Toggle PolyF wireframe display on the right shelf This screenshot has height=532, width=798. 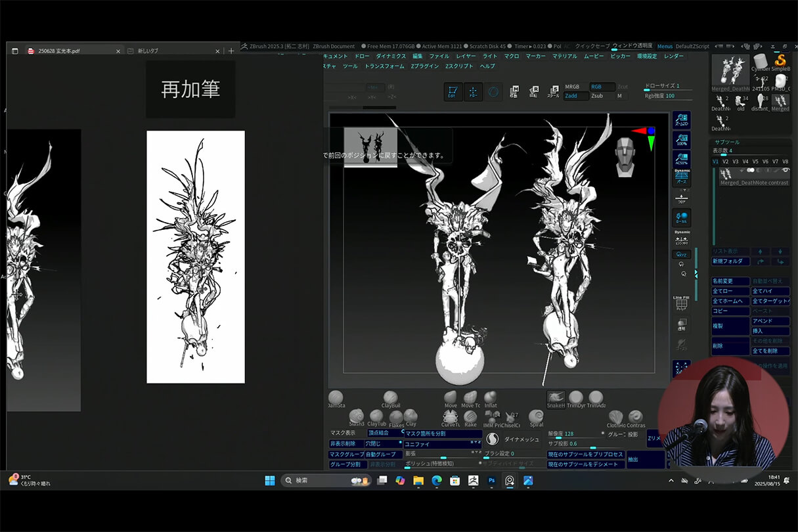coord(681,303)
